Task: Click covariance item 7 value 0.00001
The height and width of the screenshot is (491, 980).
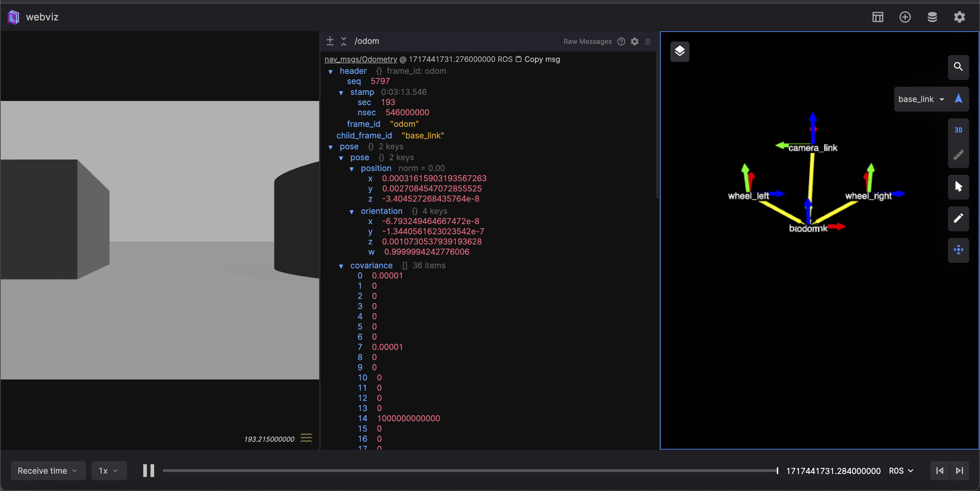Action: (387, 346)
